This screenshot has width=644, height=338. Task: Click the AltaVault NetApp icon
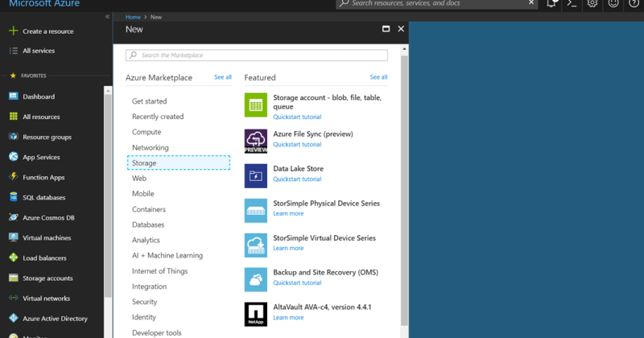(255, 314)
